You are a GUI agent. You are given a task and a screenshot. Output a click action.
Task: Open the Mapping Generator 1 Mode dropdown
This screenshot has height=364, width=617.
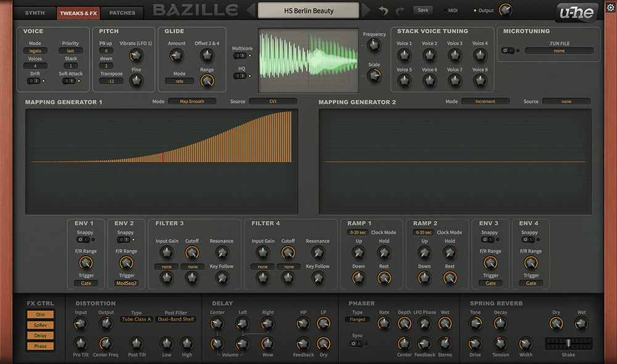click(x=192, y=101)
